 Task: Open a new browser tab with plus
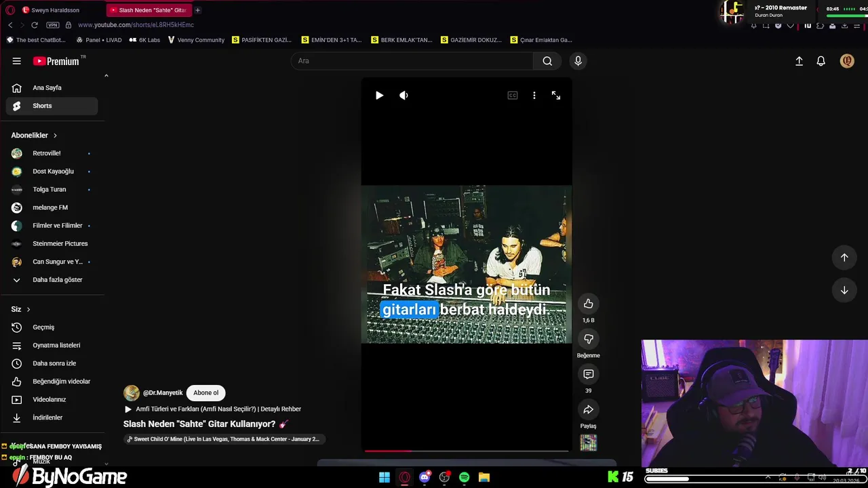(197, 10)
